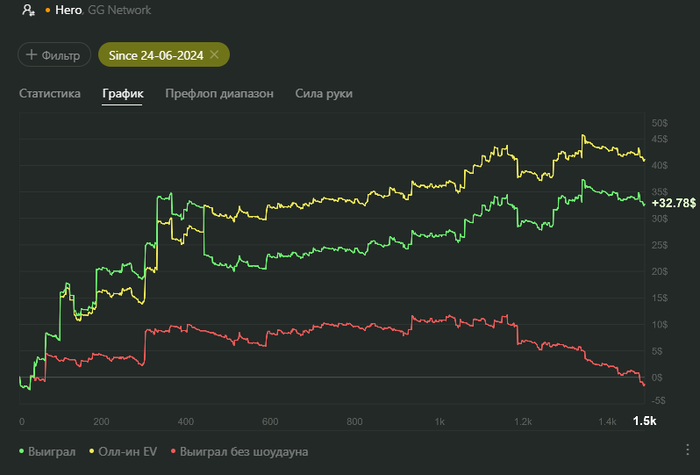Switch to the Префлоп диапазон tab
The height and width of the screenshot is (475, 700).
click(x=218, y=93)
